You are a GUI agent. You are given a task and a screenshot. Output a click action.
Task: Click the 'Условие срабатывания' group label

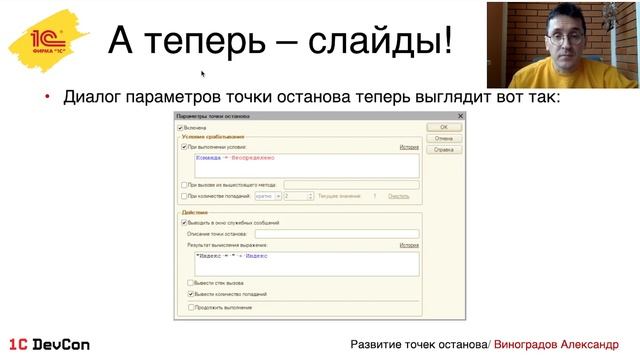click(213, 137)
